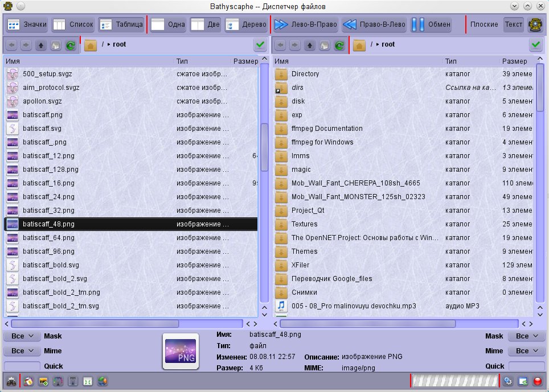Confirm right panel path with green checkmark
549x392 pixels.
[x=536, y=45]
